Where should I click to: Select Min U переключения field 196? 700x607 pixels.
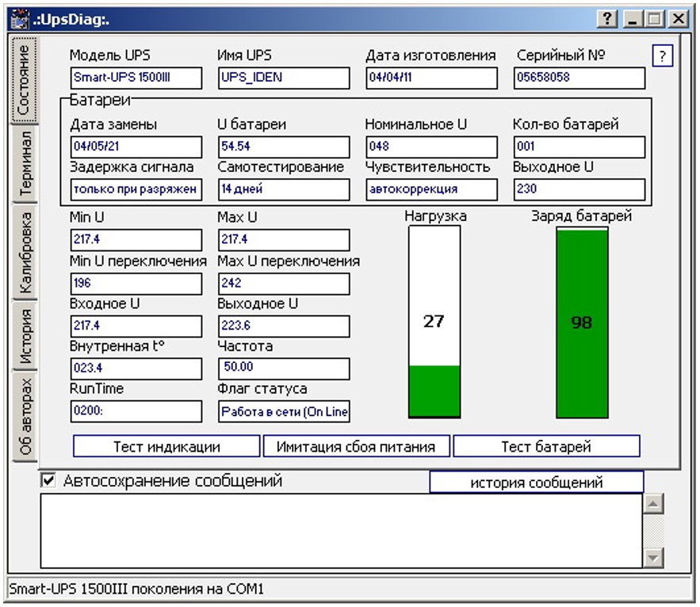tap(136, 284)
